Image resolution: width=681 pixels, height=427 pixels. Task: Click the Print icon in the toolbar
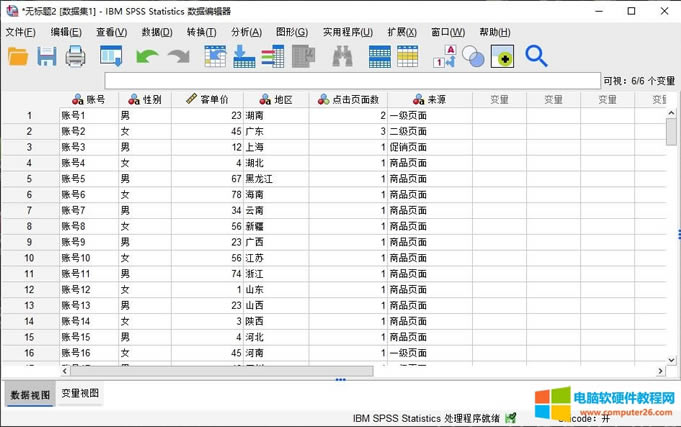(x=76, y=57)
